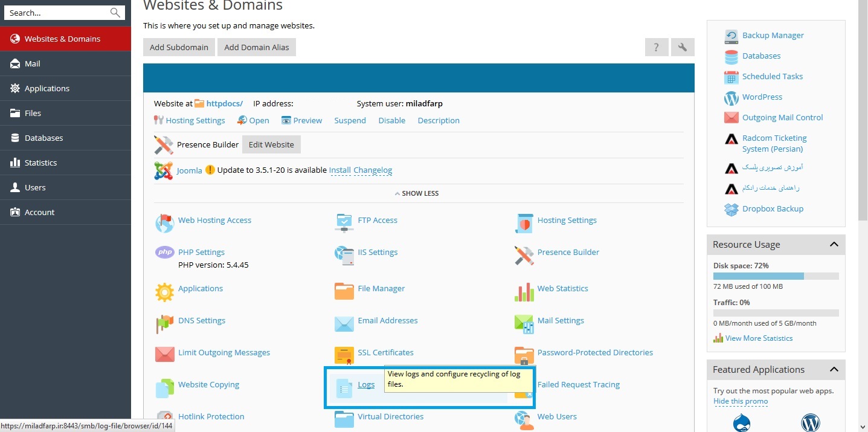The width and height of the screenshot is (868, 432).
Task: Collapse tools list with SHOW LESS
Action: [417, 193]
